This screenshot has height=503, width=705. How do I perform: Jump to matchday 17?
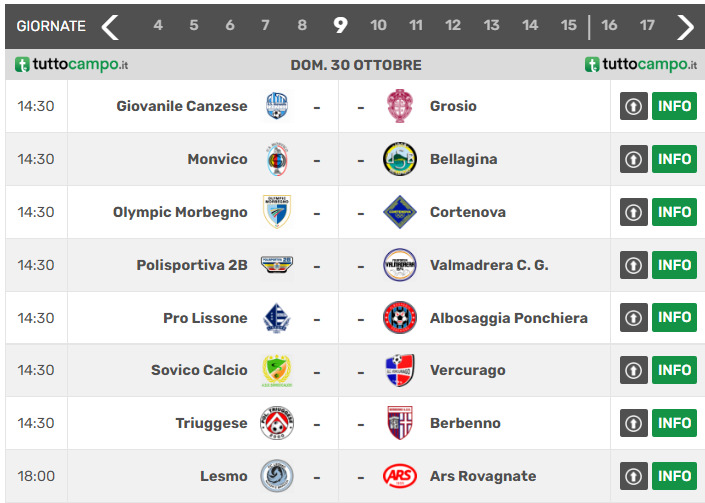pyautogui.click(x=647, y=26)
